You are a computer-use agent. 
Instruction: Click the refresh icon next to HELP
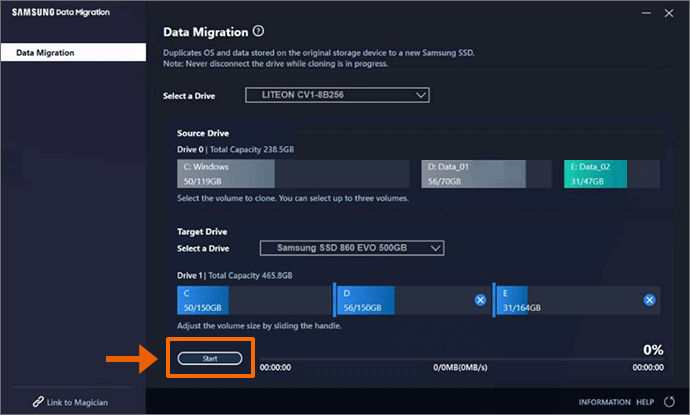(x=669, y=402)
